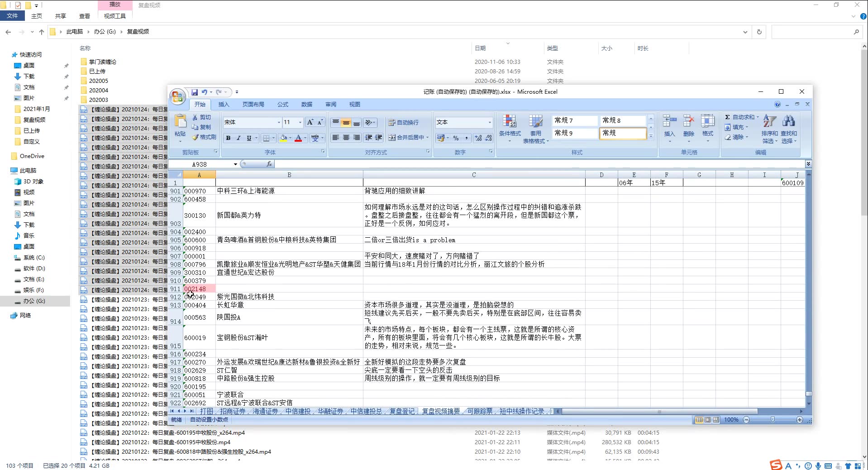The image size is (868, 470).
Task: Open the font color dropdown arrow
Action: 305,138
